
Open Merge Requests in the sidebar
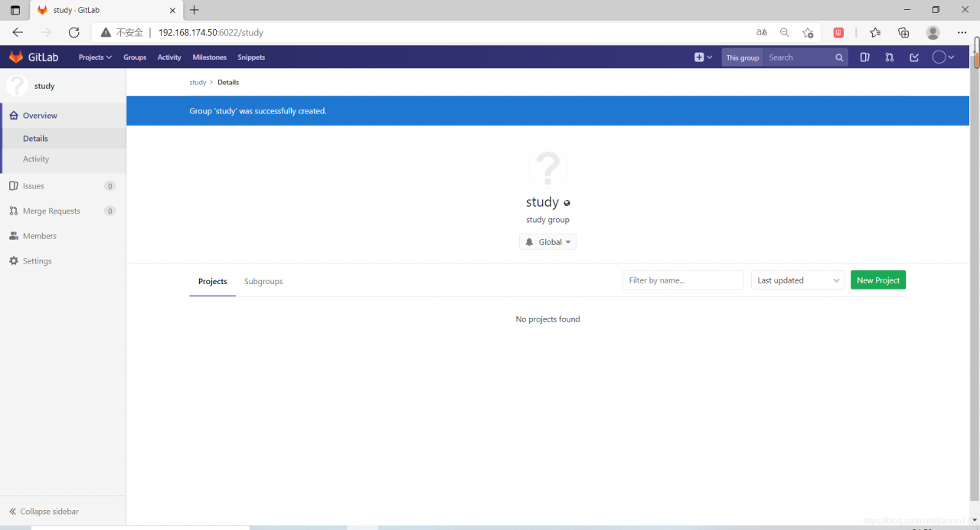coord(63,211)
